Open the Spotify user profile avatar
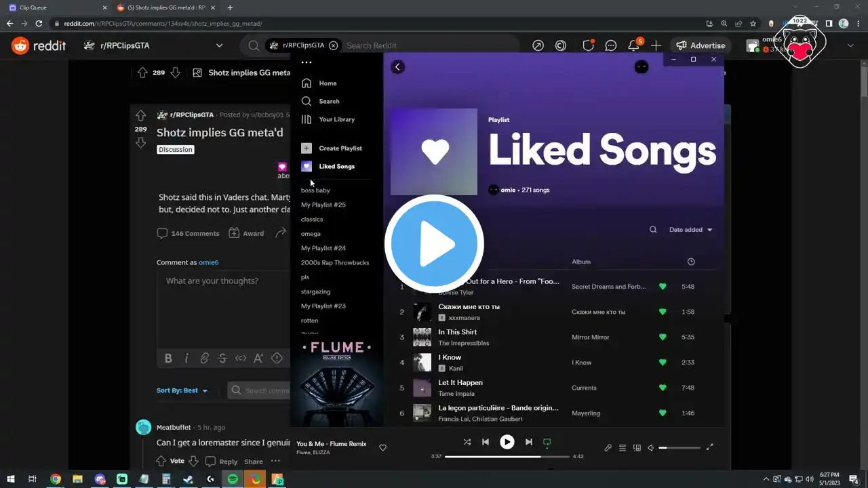Screen dimensions: 868x488 tap(641, 66)
